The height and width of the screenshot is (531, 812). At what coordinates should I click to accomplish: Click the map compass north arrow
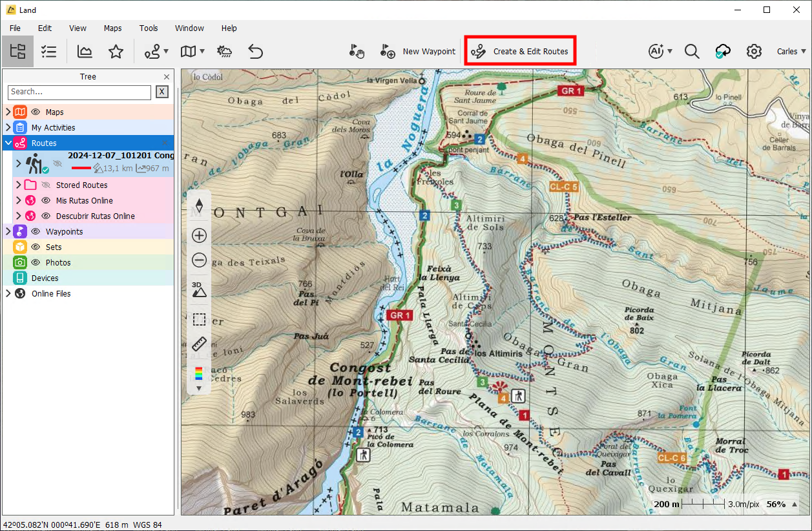click(x=199, y=206)
